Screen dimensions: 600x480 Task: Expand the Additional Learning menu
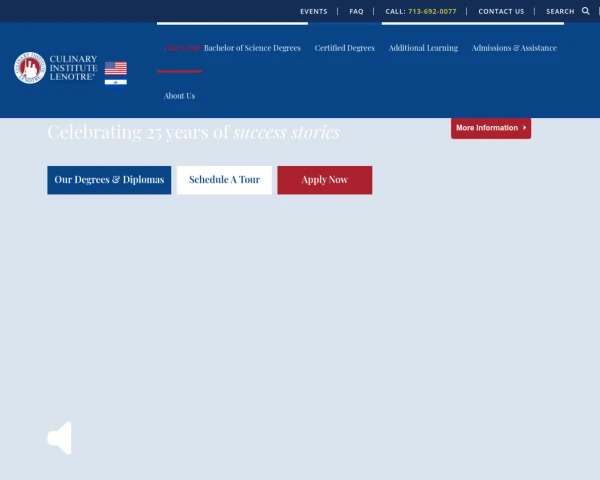pos(423,48)
